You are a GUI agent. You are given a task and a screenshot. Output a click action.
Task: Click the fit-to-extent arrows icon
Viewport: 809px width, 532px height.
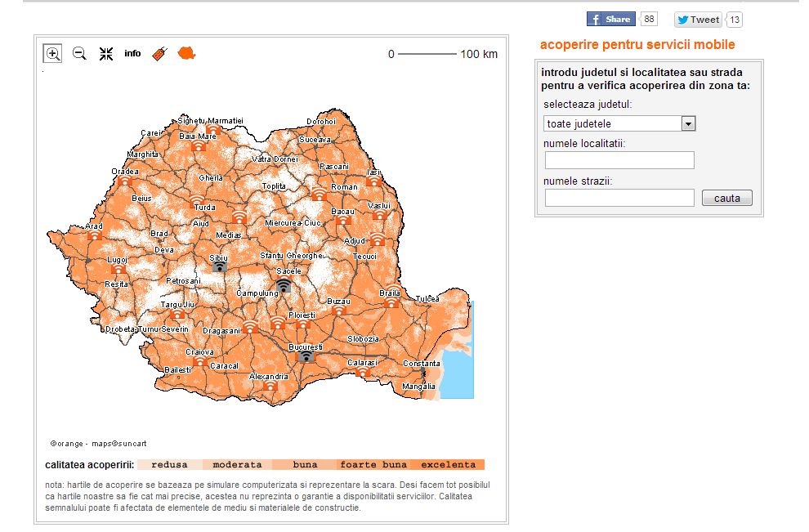pyautogui.click(x=106, y=54)
